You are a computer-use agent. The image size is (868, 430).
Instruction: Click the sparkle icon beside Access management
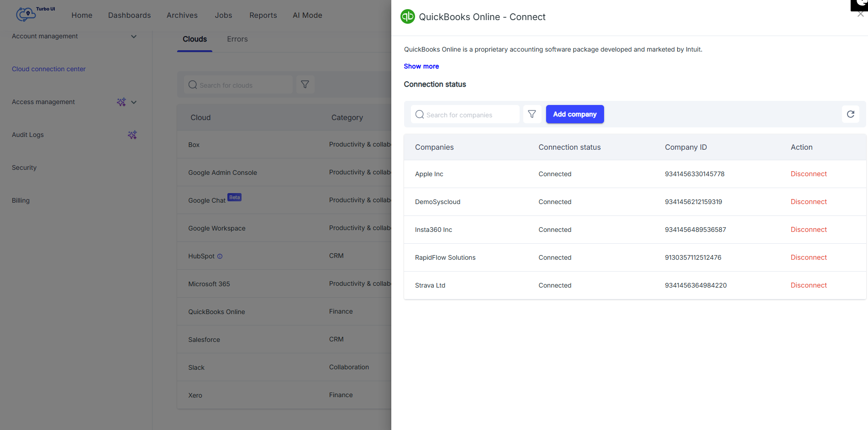click(x=121, y=102)
